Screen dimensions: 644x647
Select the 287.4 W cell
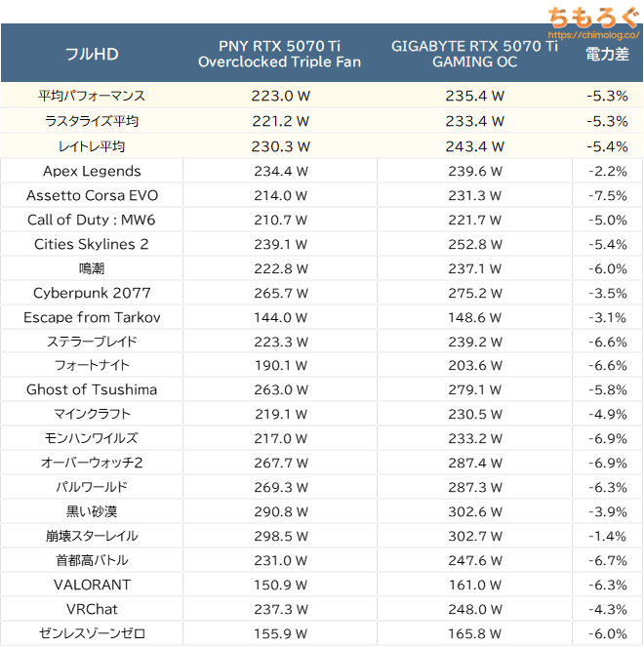click(x=474, y=463)
